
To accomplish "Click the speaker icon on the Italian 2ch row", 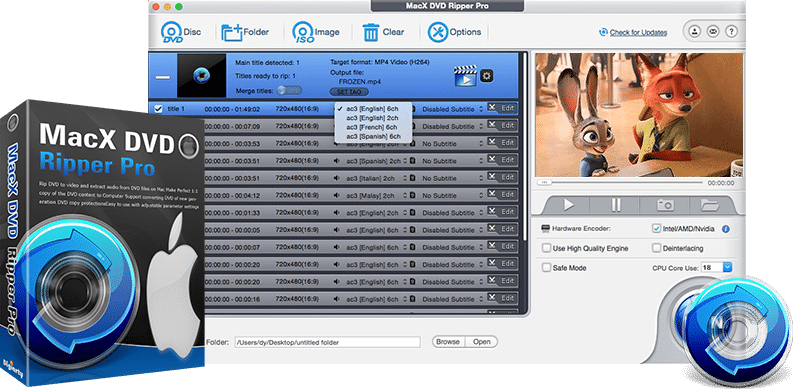I will (337, 178).
